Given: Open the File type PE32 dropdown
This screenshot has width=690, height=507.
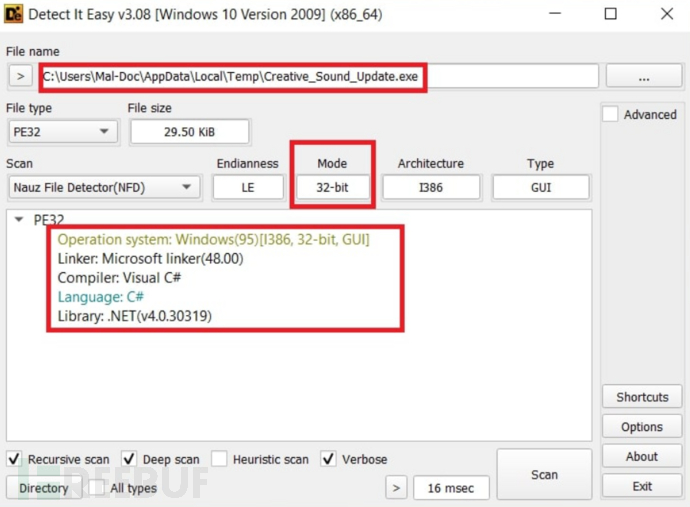Looking at the screenshot, I should 63,132.
